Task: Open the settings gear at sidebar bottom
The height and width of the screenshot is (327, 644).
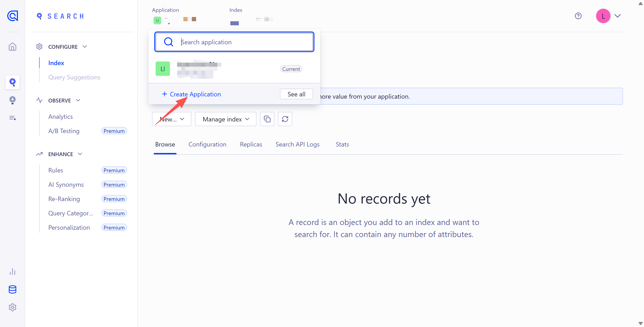Action: point(13,307)
